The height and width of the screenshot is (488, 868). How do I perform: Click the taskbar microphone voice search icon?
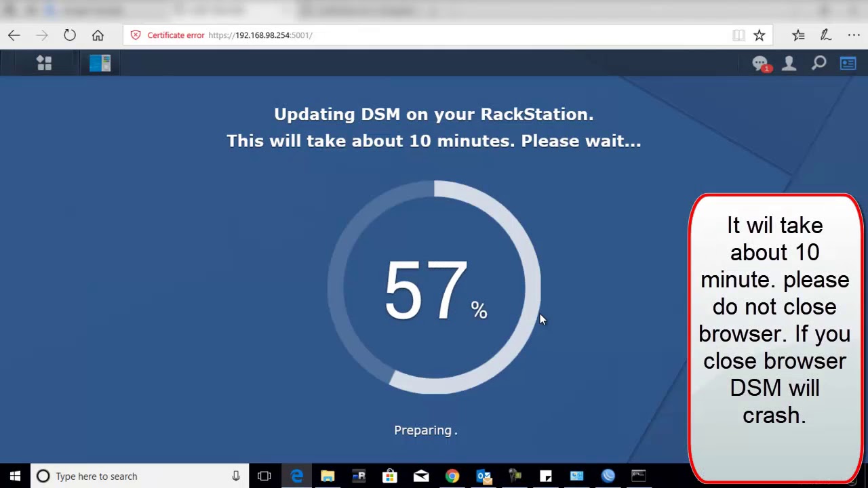236,476
